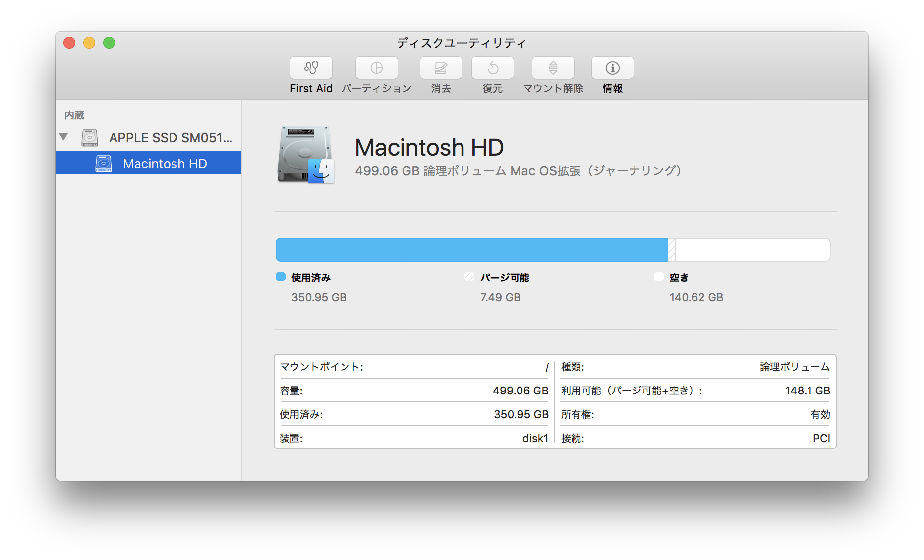This screenshot has height=560, width=924.
Task: Open the パーティション (Partition) tool
Action: coord(376,68)
